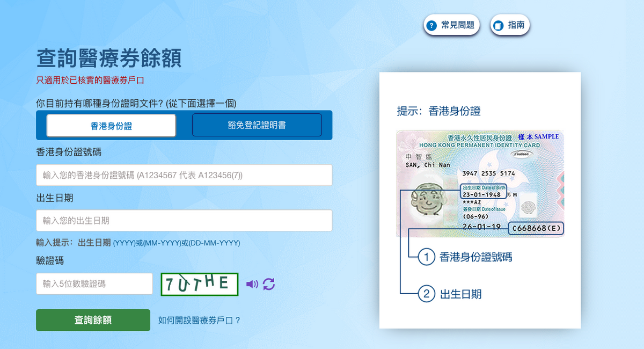
Task: Click the 查詢醫療券餘額 page heading
Action: pos(109,59)
